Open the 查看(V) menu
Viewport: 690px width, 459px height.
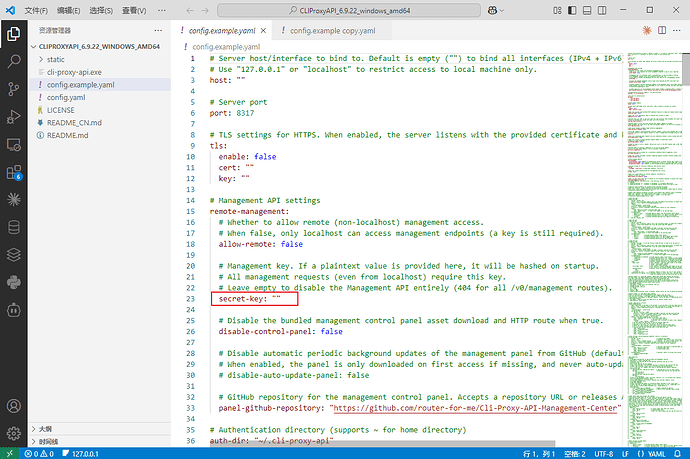click(x=134, y=11)
